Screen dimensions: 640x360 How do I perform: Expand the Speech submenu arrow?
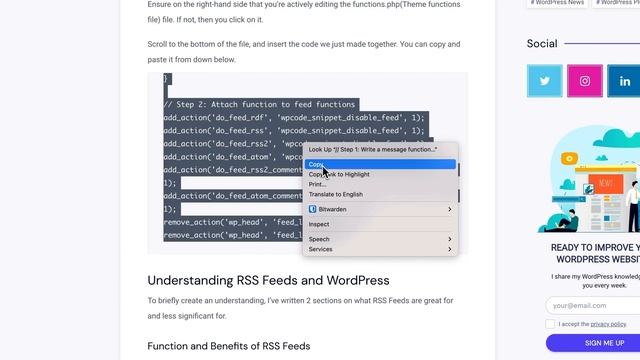(449, 239)
